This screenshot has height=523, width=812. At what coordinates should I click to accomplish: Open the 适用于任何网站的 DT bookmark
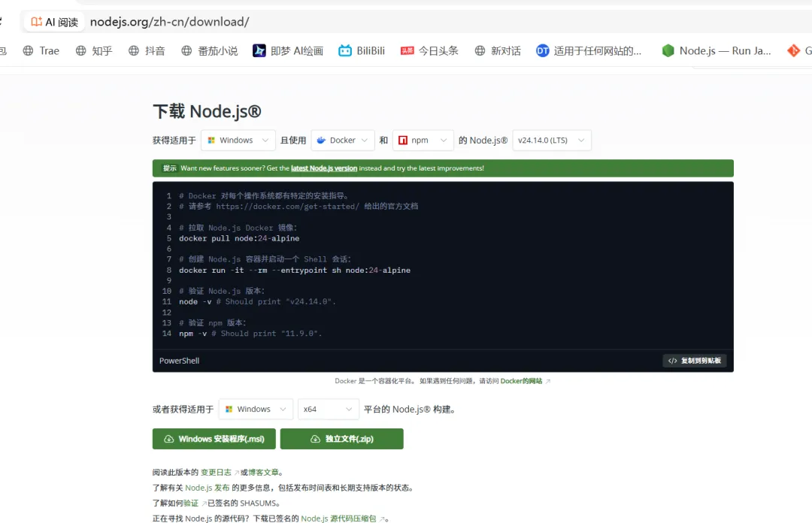pos(589,51)
